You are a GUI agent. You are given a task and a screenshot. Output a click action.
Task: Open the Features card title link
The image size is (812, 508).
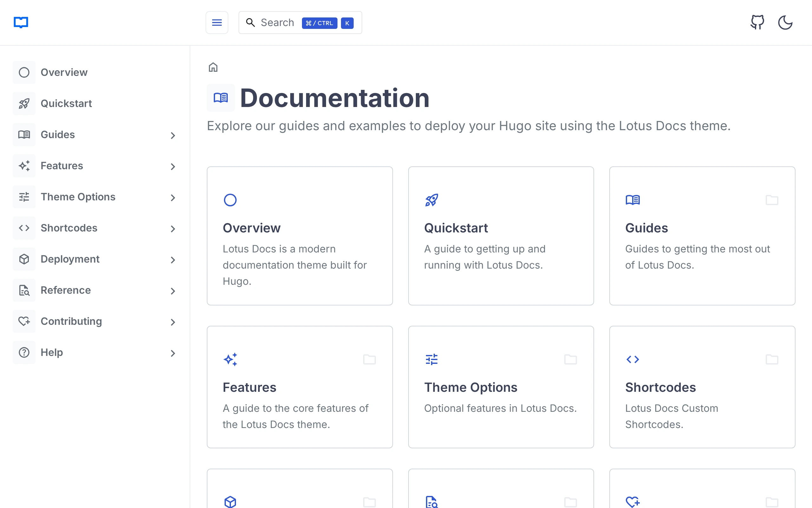(249, 387)
